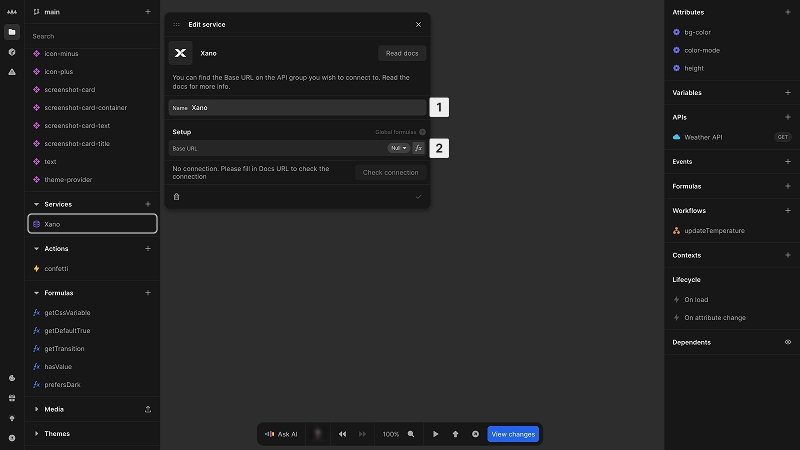
Task: Add a new workflow
Action: point(788,211)
